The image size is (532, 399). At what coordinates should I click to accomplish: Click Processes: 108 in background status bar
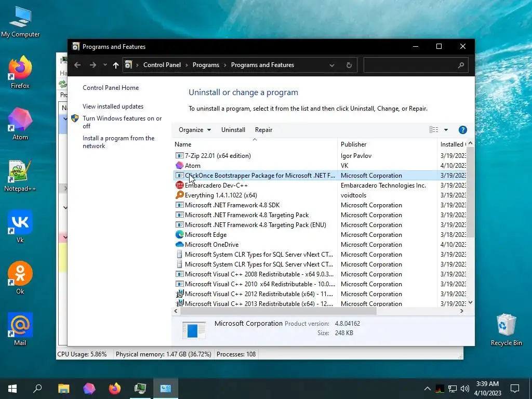(x=236, y=354)
